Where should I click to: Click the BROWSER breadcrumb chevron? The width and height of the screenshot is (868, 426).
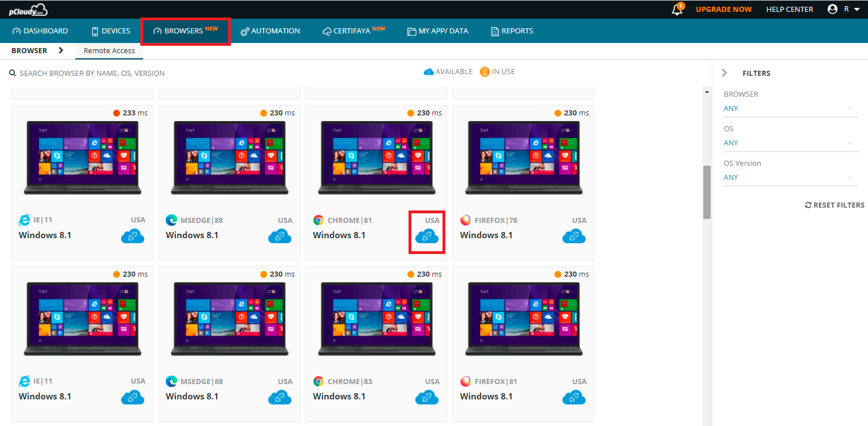point(61,50)
